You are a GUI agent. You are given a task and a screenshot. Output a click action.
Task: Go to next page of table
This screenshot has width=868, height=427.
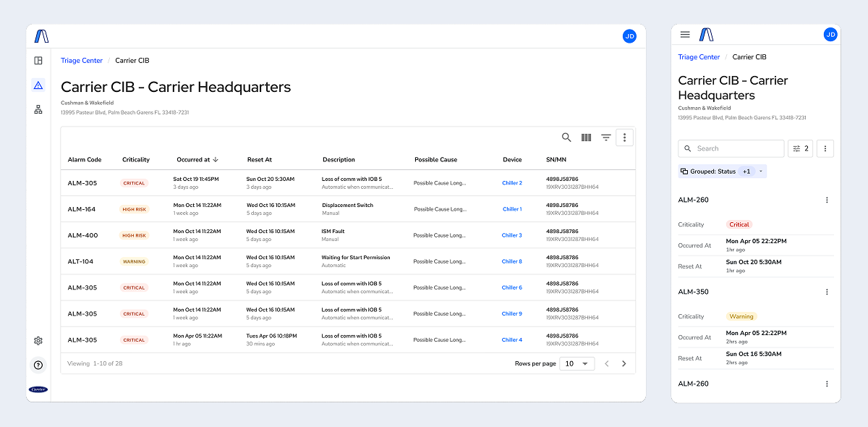pyautogui.click(x=624, y=363)
